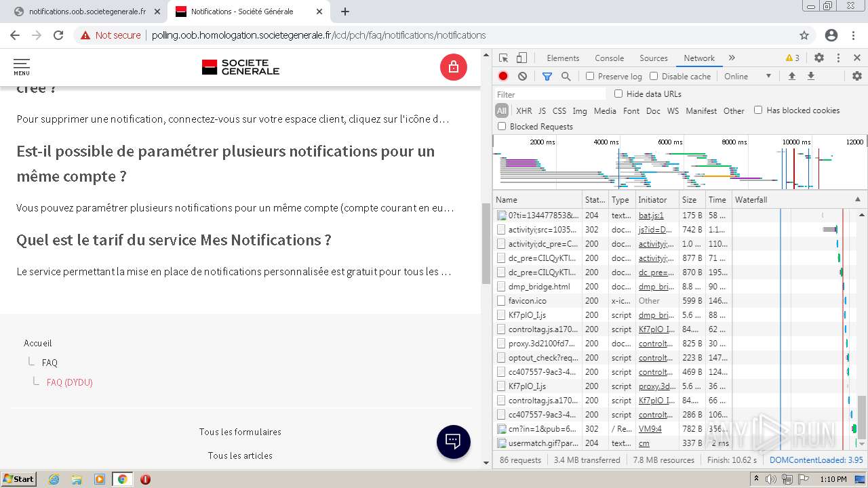Open FAQ breadcrumb link

[x=50, y=363]
